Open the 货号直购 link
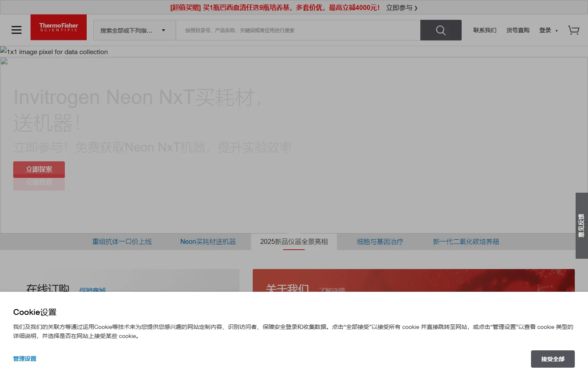588x385 pixels. point(518,30)
